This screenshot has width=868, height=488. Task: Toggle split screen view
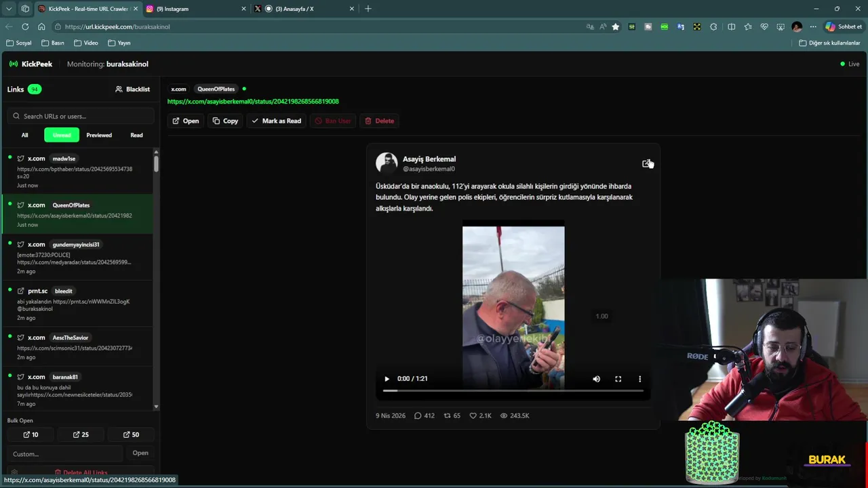tap(731, 26)
